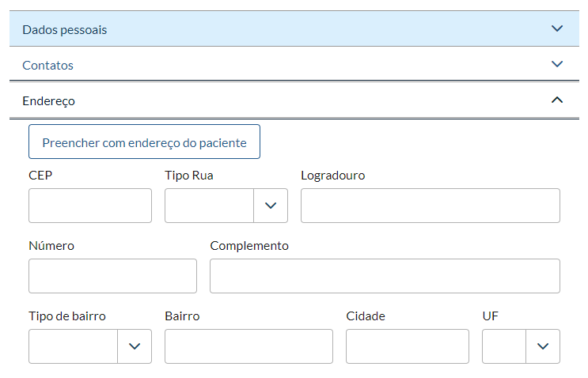Open the Tipo Rua dropdown arrow

tap(271, 206)
